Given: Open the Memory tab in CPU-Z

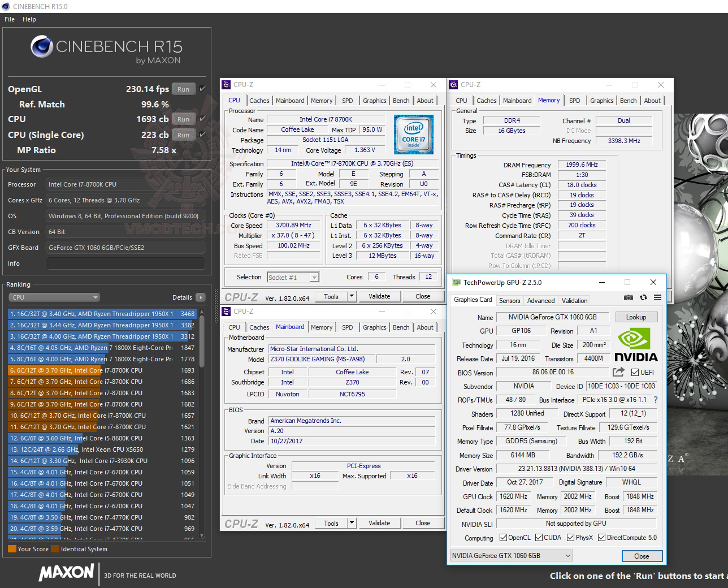Looking at the screenshot, I should (322, 100).
